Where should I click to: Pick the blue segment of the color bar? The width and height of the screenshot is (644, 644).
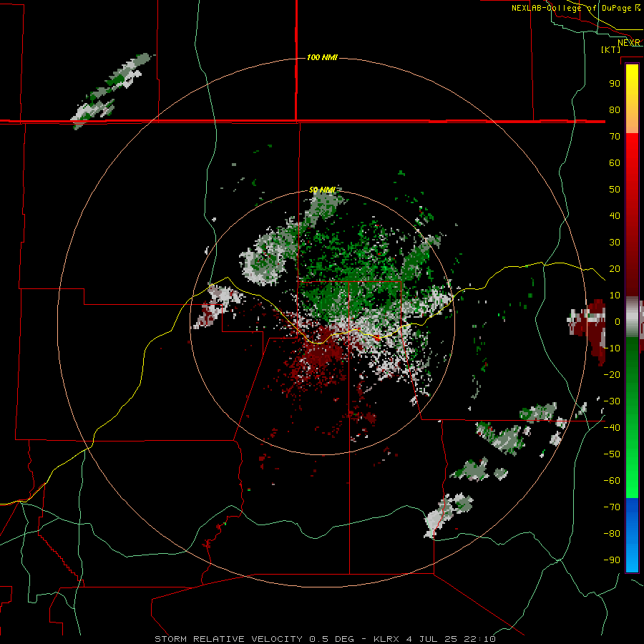(632, 535)
